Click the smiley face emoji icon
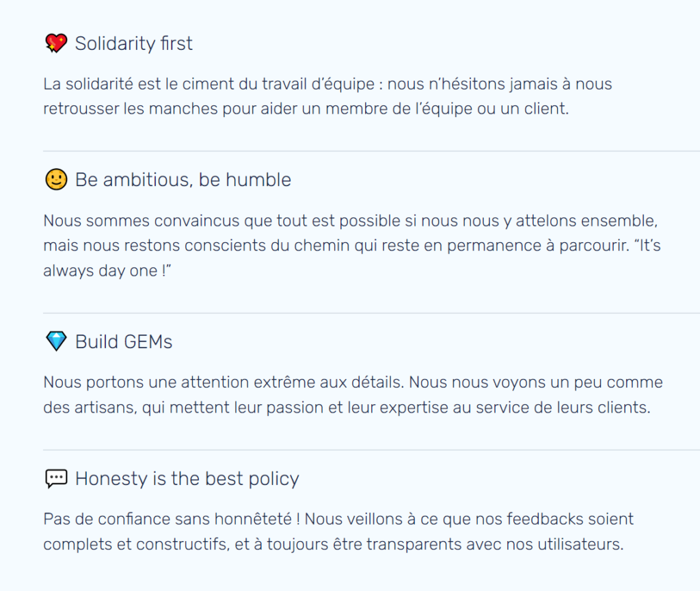Image resolution: width=700 pixels, height=591 pixels. pos(56,180)
